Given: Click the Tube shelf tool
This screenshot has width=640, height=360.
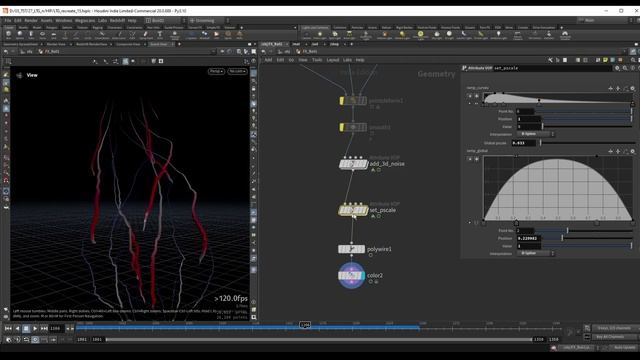Looking at the screenshot, I should pyautogui.click(x=31, y=35).
